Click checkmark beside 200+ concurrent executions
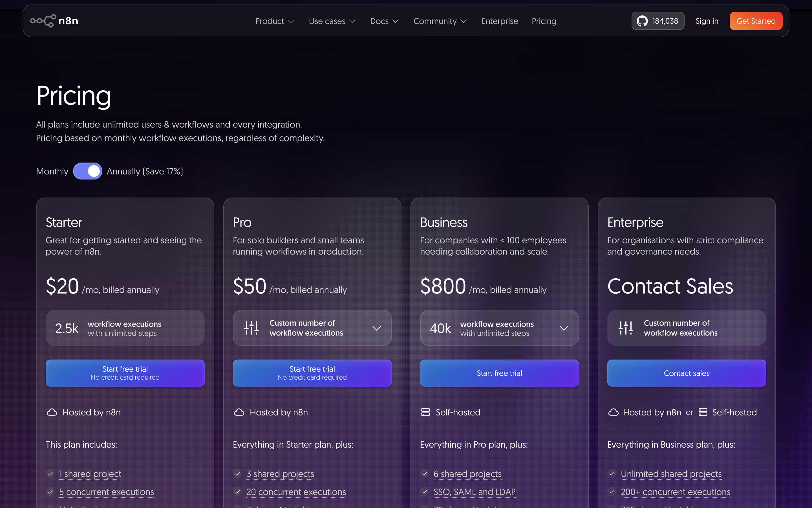This screenshot has height=508, width=812. pyautogui.click(x=612, y=492)
